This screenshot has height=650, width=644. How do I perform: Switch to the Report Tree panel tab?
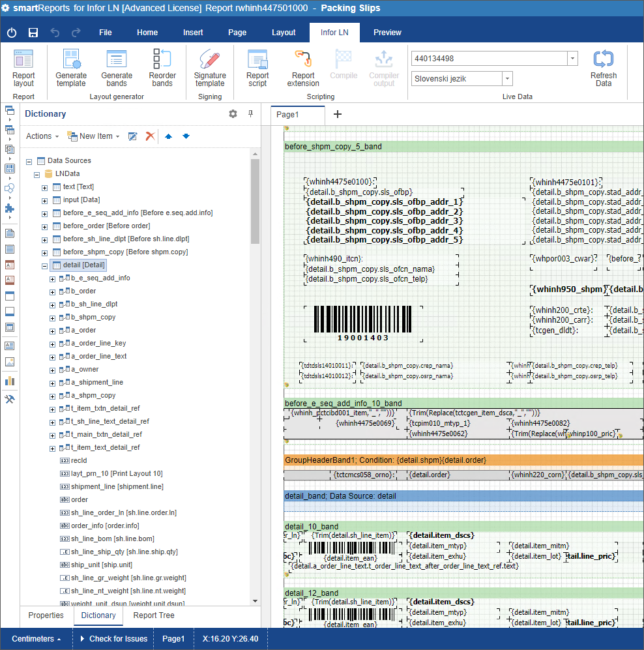pyautogui.click(x=154, y=615)
